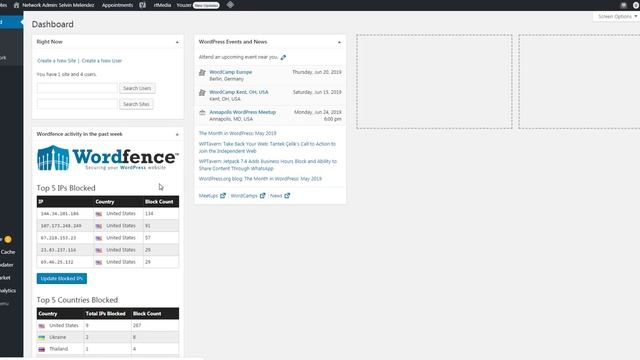Open rtMedia in the admin bar
640x360 pixels.
tap(162, 5)
